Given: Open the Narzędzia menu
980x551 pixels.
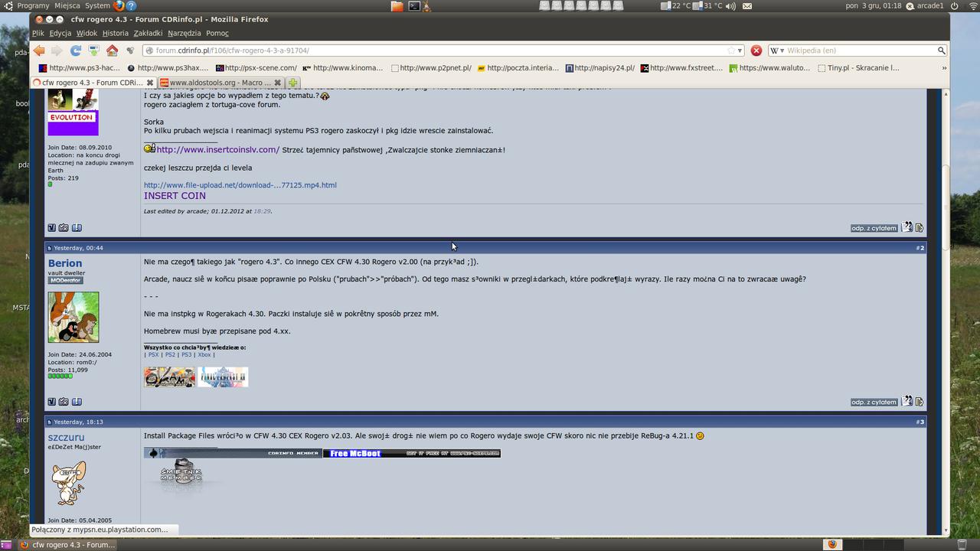Looking at the screenshot, I should [184, 33].
